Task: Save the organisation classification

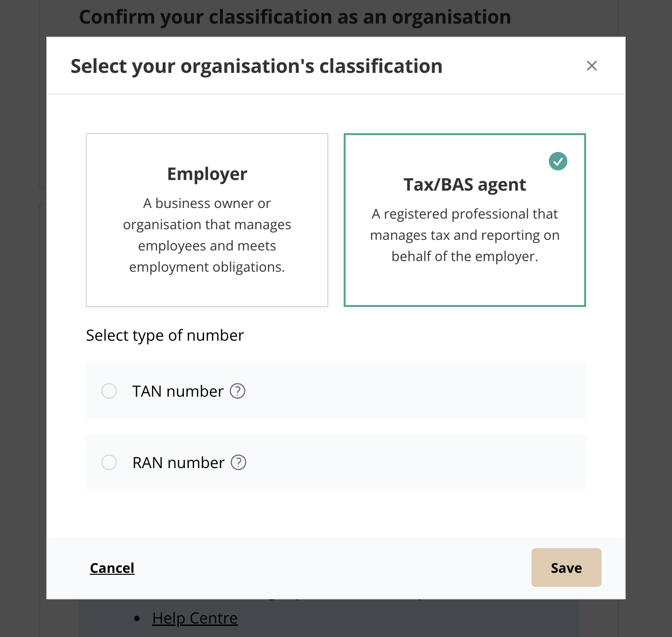Action: pos(566,568)
